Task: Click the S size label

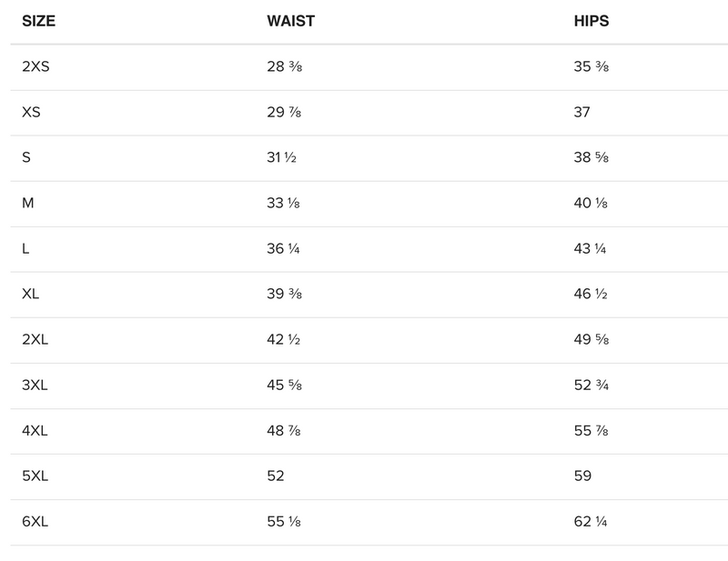Action: (x=26, y=158)
